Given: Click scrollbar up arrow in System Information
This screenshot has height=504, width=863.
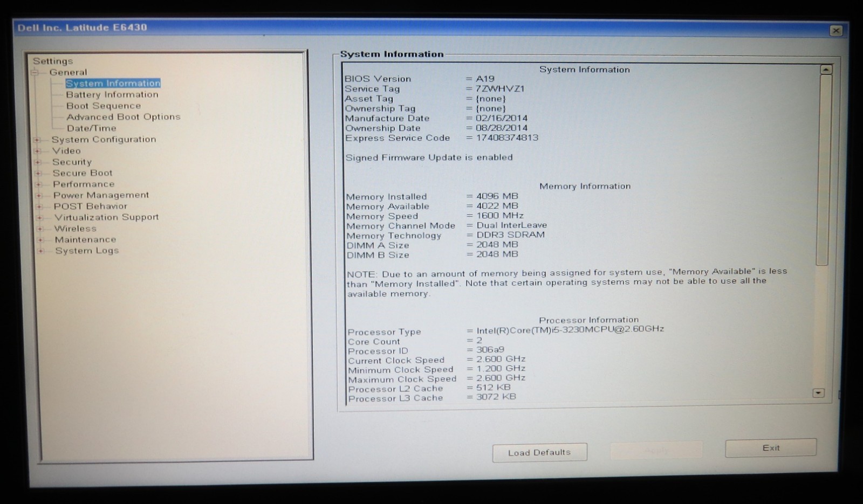Looking at the screenshot, I should [x=826, y=70].
